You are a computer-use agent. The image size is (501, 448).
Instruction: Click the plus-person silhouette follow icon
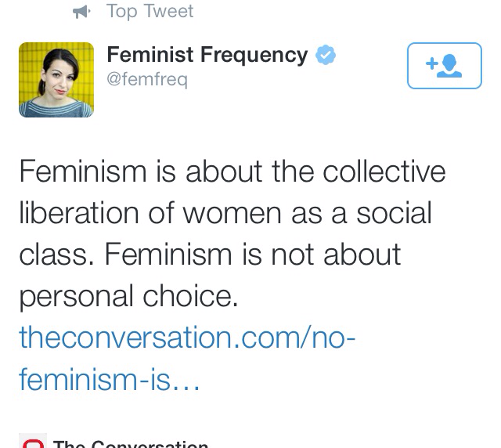click(444, 66)
